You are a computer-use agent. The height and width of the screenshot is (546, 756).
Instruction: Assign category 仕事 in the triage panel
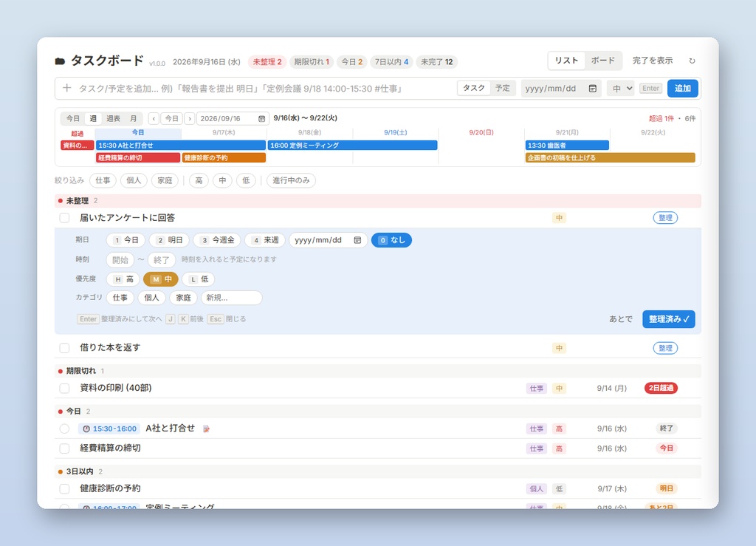point(120,298)
